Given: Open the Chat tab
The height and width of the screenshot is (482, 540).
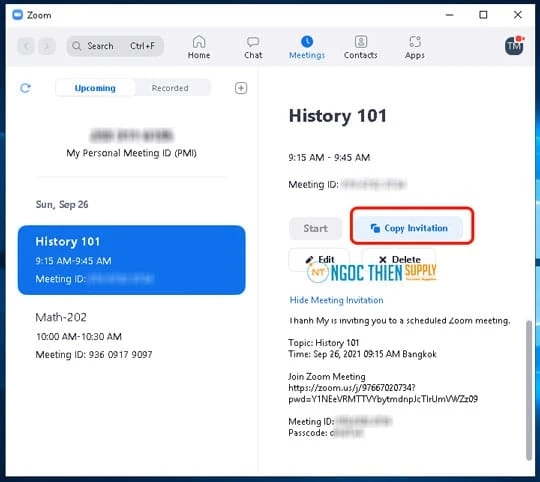Looking at the screenshot, I should pos(253,47).
